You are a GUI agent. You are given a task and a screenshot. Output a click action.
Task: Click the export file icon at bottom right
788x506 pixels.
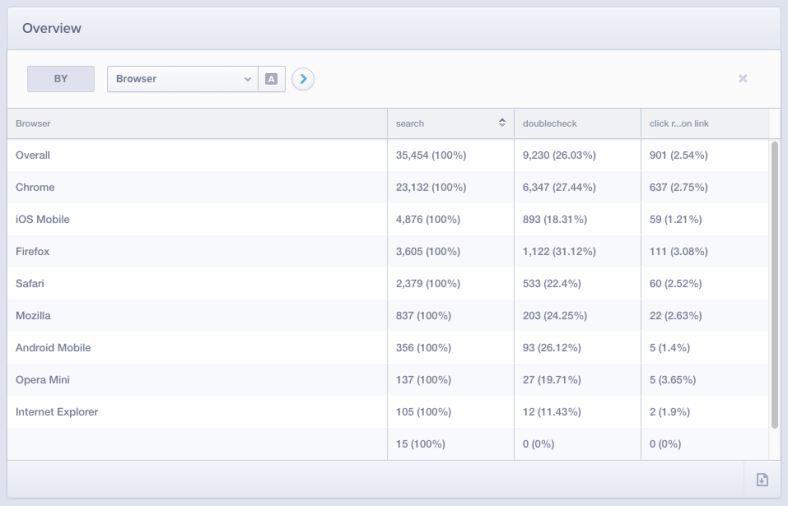coord(761,480)
